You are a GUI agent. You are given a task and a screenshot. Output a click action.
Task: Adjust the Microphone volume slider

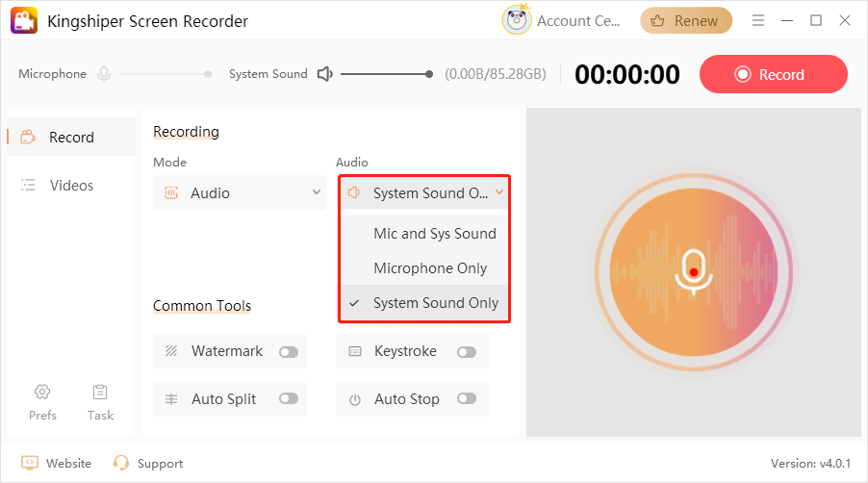point(165,73)
